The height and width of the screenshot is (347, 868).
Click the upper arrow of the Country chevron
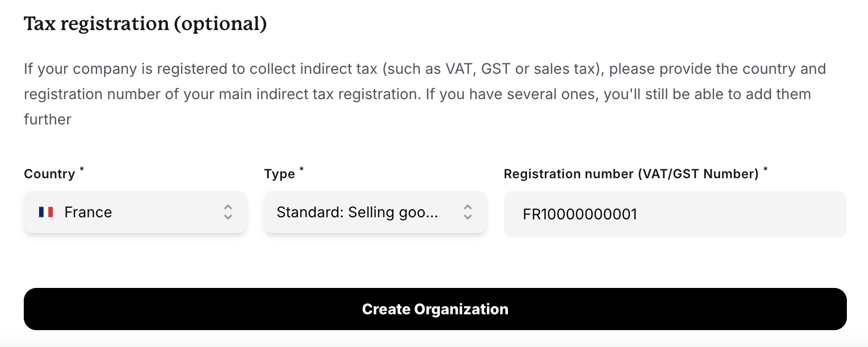tap(227, 208)
